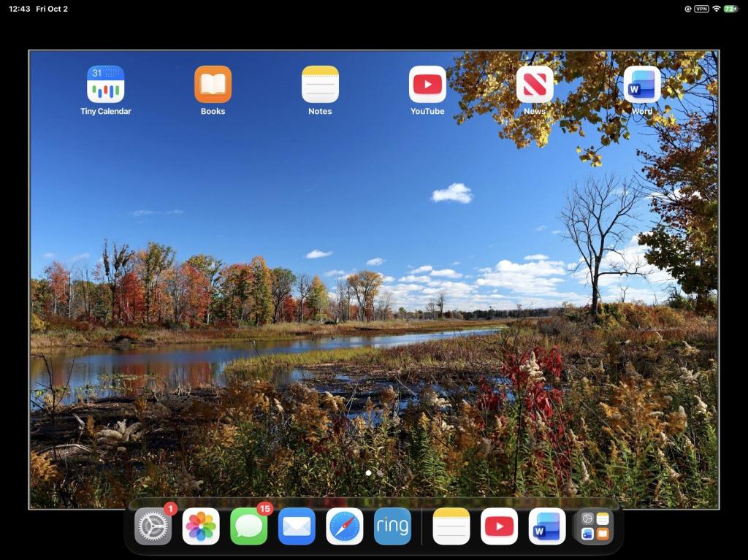Open recent Notes app in dock
The width and height of the screenshot is (748, 560).
coord(451,526)
